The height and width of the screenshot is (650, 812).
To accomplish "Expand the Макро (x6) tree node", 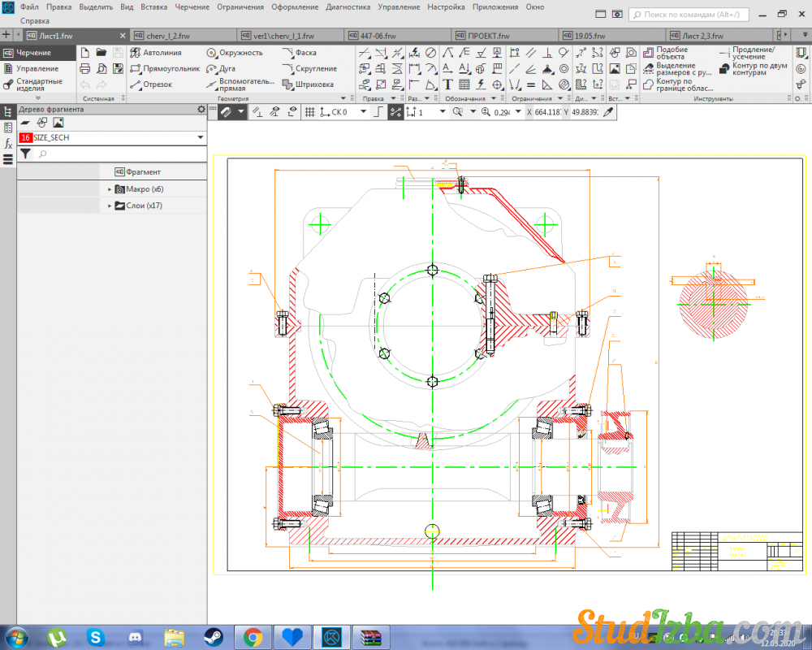I will [110, 189].
